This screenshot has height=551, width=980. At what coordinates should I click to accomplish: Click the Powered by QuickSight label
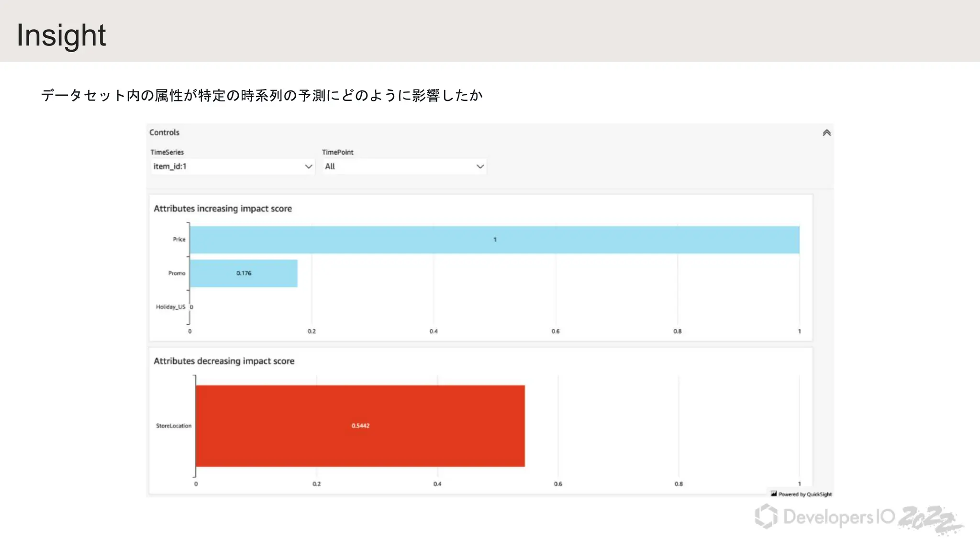coord(805,494)
